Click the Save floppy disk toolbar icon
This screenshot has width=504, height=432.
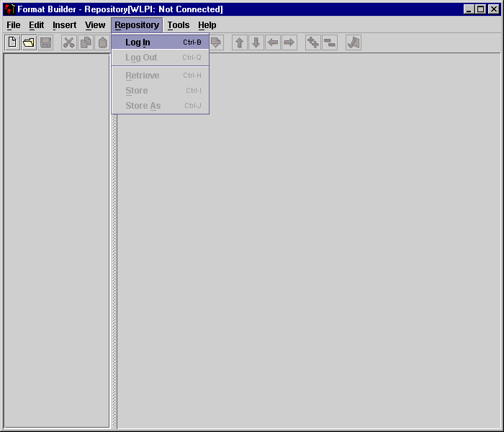[x=45, y=42]
